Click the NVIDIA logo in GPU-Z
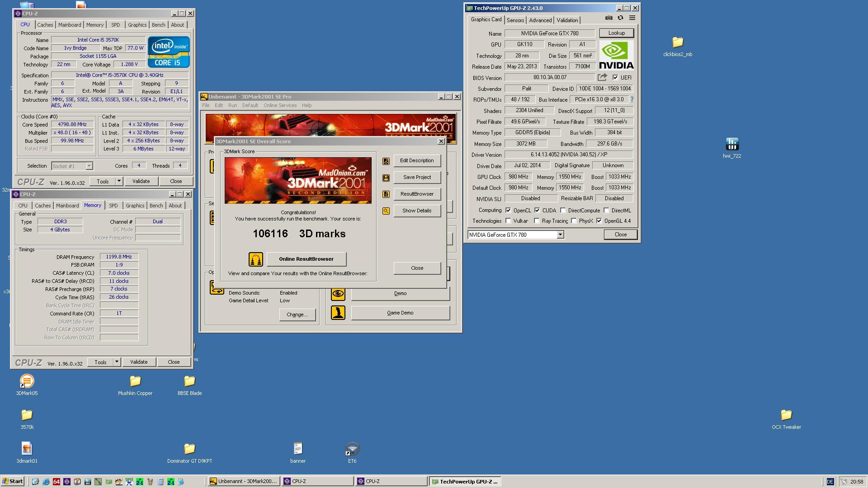Viewport: 868px width, 488px height. point(616,55)
